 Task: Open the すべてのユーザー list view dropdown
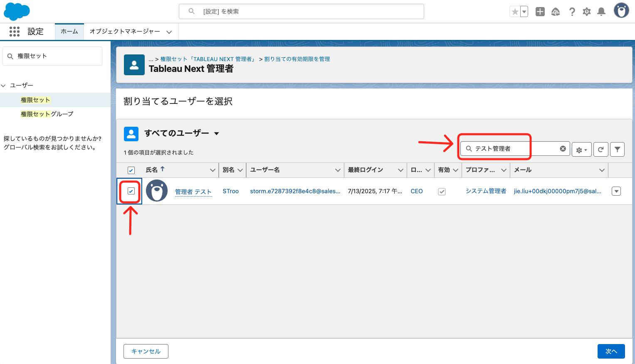pyautogui.click(x=217, y=134)
